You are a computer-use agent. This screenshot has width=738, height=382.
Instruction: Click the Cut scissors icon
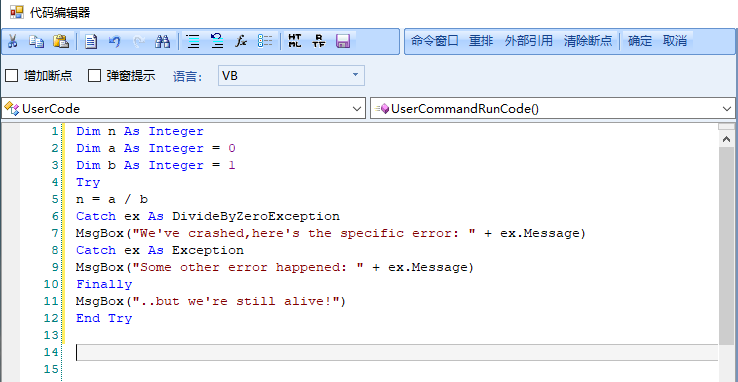pyautogui.click(x=13, y=41)
